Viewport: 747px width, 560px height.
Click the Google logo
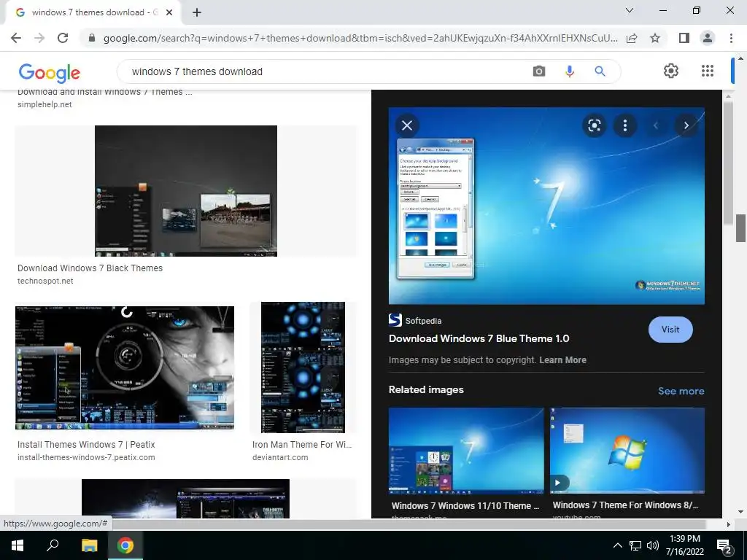49,72
